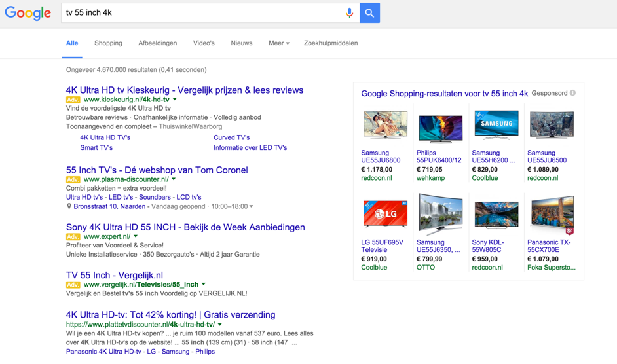
Task: Expand the Meer dropdown menu
Action: pyautogui.click(x=278, y=43)
